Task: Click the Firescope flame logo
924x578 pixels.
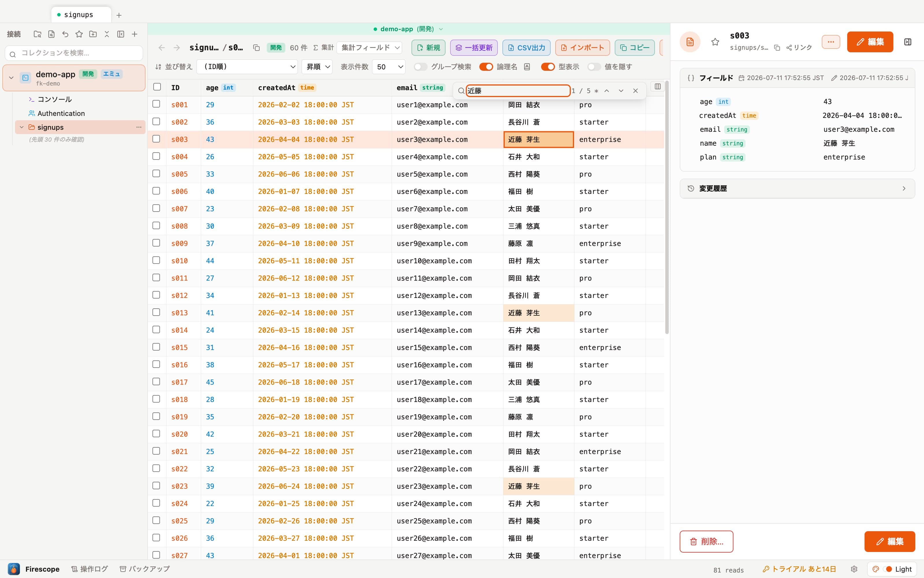Action: click(x=14, y=569)
